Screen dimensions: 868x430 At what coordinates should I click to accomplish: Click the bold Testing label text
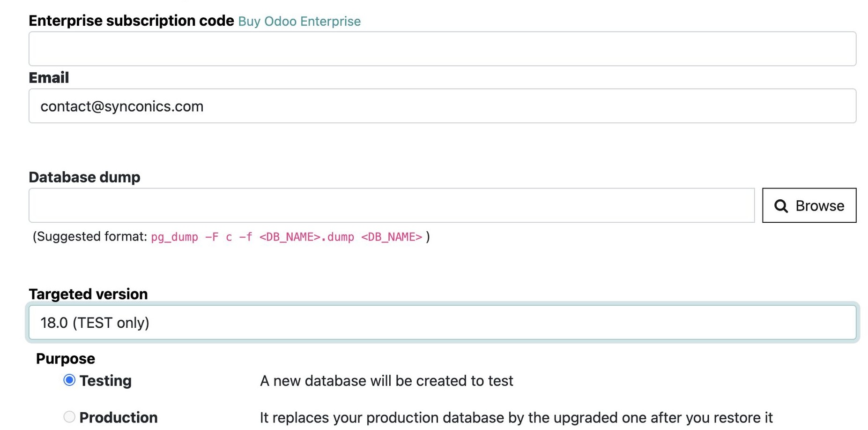[105, 381]
